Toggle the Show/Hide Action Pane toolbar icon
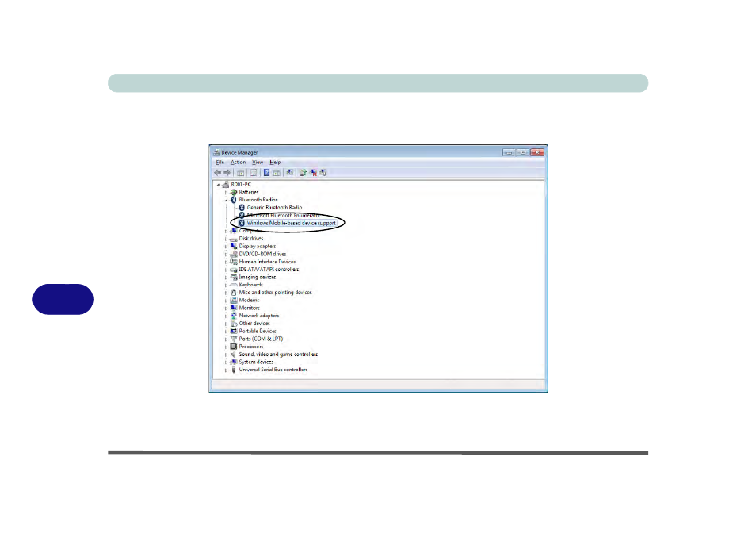This screenshot has height=533, width=756. pyautogui.click(x=277, y=173)
